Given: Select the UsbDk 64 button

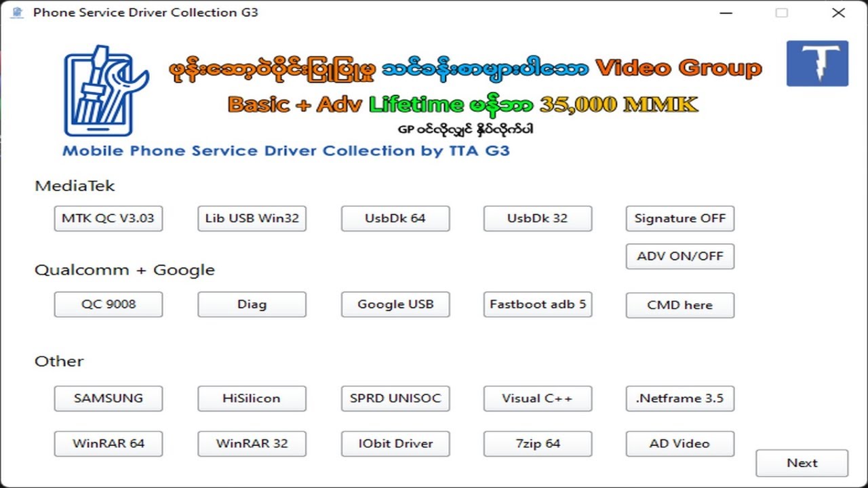Looking at the screenshot, I should (395, 218).
